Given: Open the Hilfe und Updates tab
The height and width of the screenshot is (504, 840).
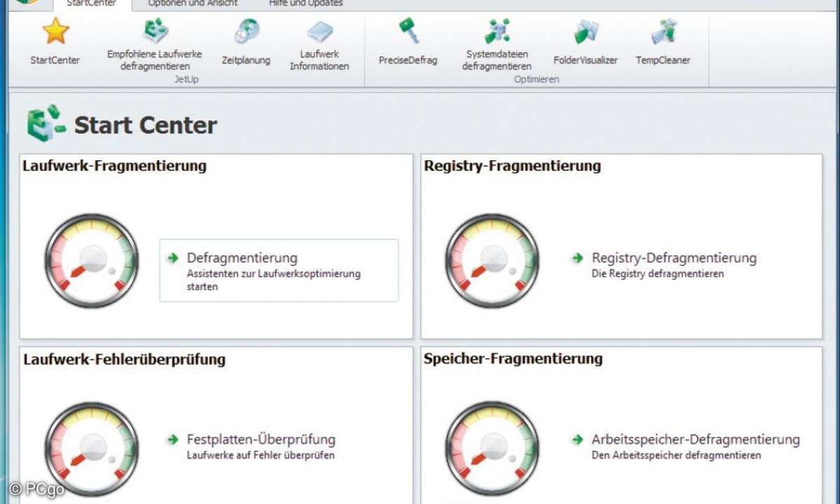Looking at the screenshot, I should 306,3.
